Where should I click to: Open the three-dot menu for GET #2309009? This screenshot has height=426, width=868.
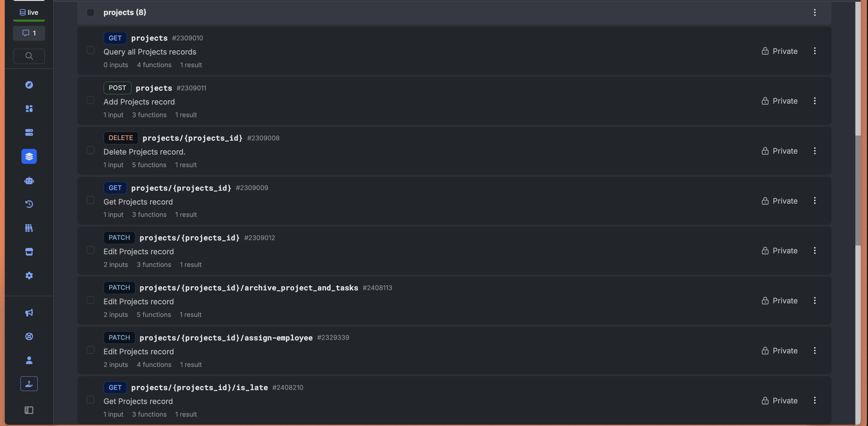(x=814, y=201)
